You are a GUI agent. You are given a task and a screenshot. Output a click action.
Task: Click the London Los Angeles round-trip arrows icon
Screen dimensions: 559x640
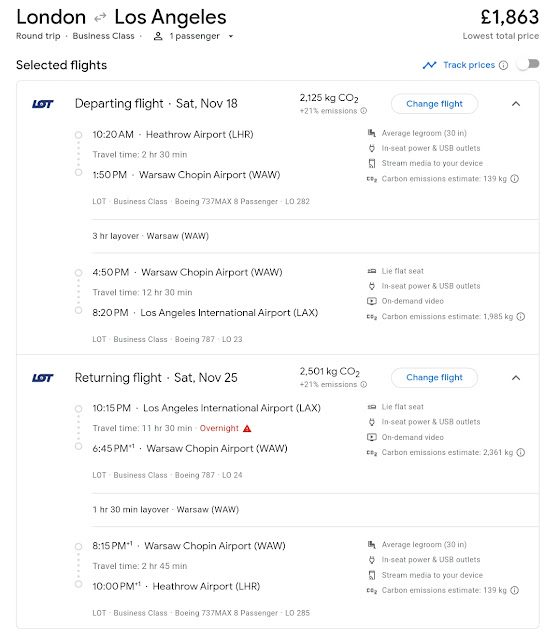pyautogui.click(x=100, y=18)
